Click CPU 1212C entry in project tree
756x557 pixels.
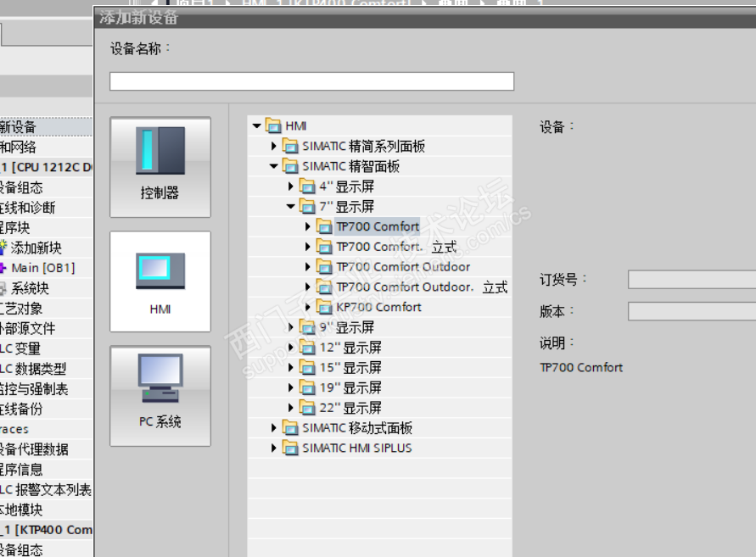click(x=47, y=167)
